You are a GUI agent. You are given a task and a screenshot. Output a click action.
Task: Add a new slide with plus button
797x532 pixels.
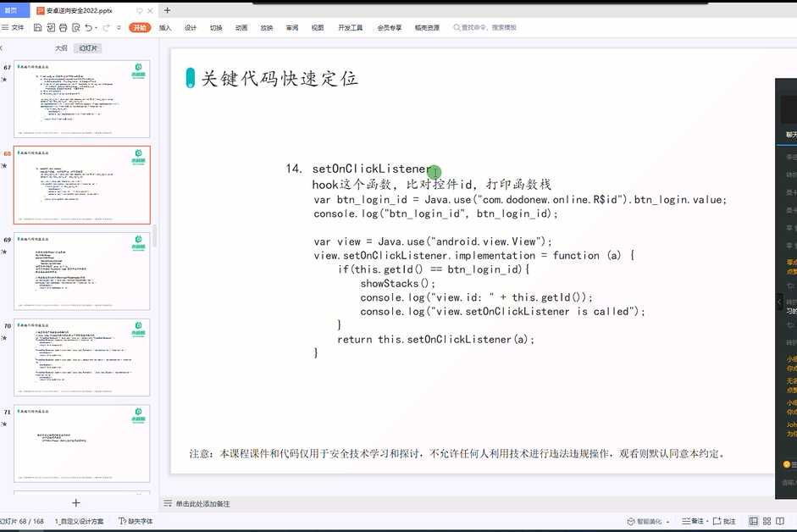tap(75, 502)
